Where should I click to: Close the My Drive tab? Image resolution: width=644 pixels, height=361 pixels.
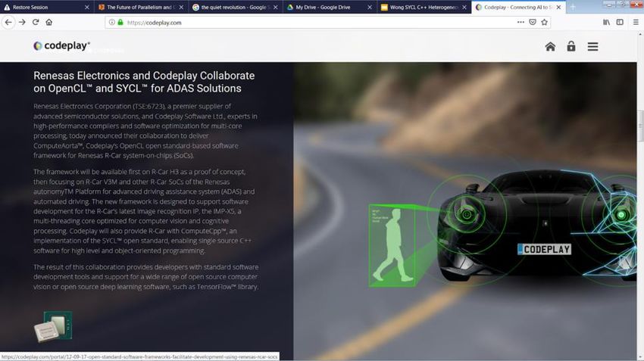pyautogui.click(x=370, y=8)
